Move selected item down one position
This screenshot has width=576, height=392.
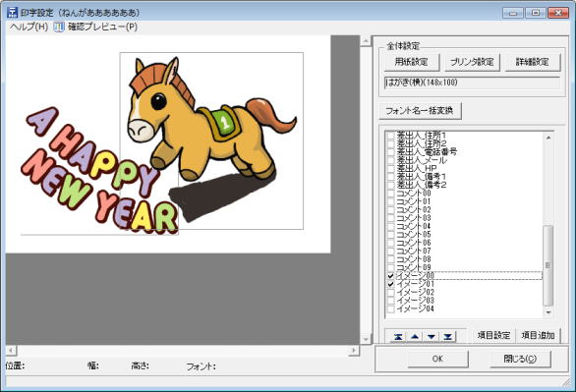click(x=432, y=336)
